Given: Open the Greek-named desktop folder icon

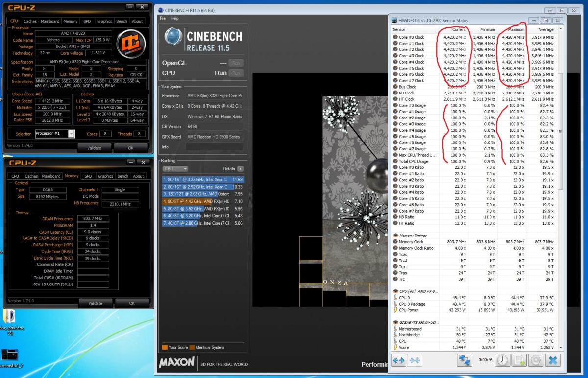Looking at the screenshot, I should [x=10, y=317].
